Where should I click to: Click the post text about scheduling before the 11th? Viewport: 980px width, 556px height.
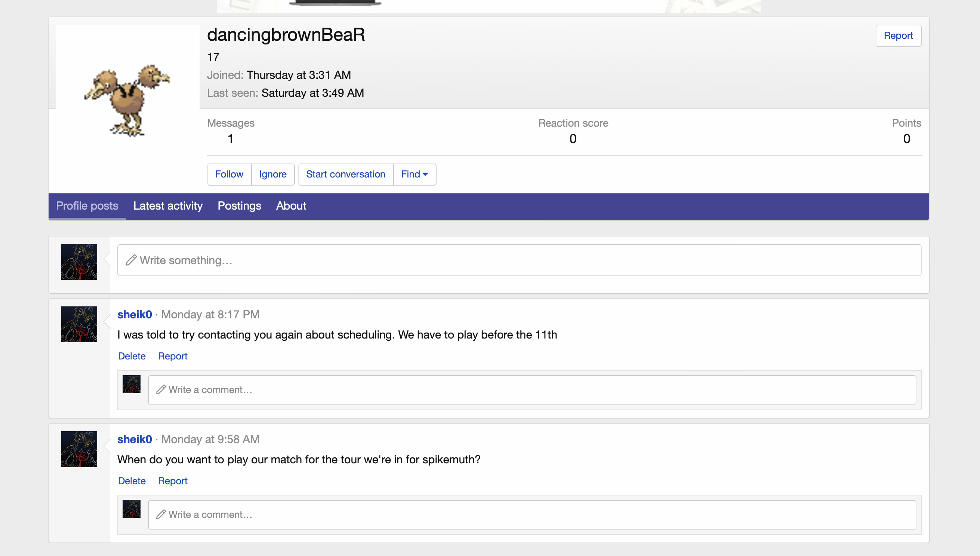pos(337,334)
